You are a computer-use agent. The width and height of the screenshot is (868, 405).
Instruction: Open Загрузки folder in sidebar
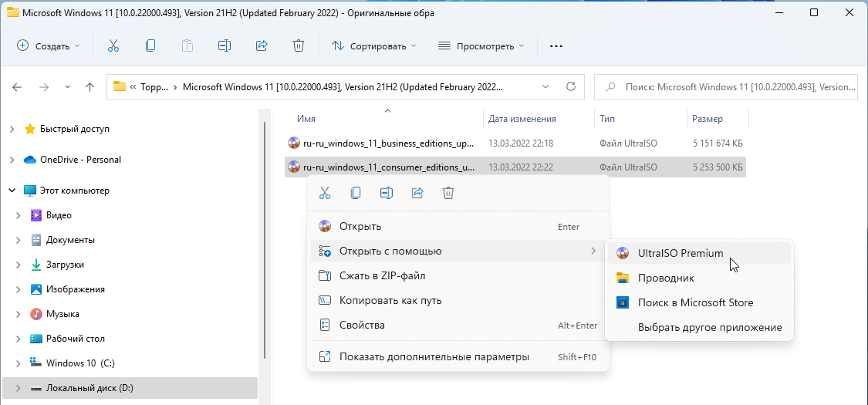[66, 265]
